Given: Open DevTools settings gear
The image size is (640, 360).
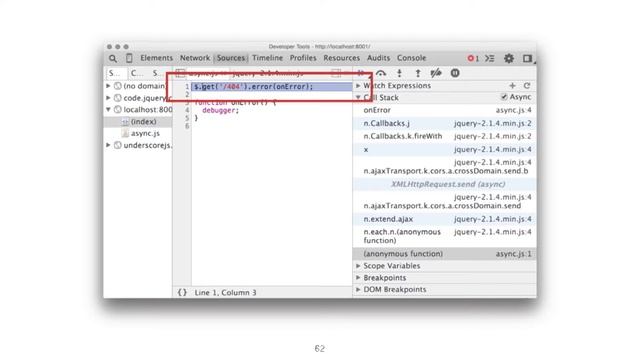Looking at the screenshot, I should tap(509, 58).
